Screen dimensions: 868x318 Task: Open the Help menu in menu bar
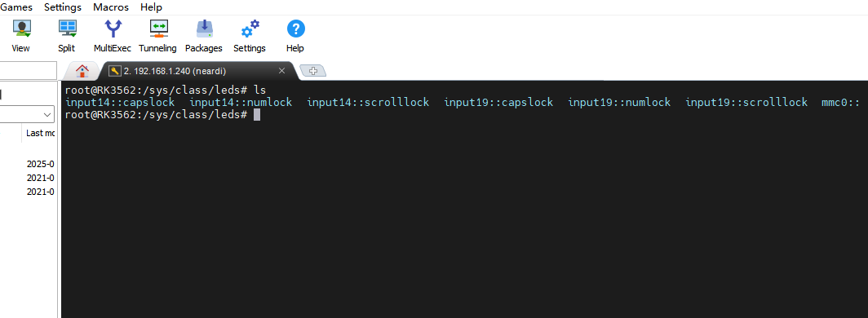click(x=151, y=7)
